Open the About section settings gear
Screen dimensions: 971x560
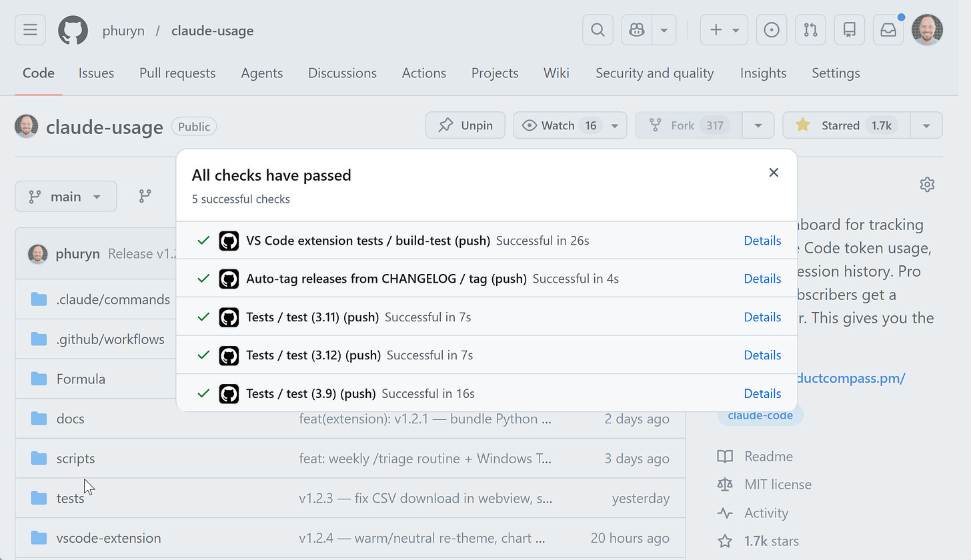(927, 185)
